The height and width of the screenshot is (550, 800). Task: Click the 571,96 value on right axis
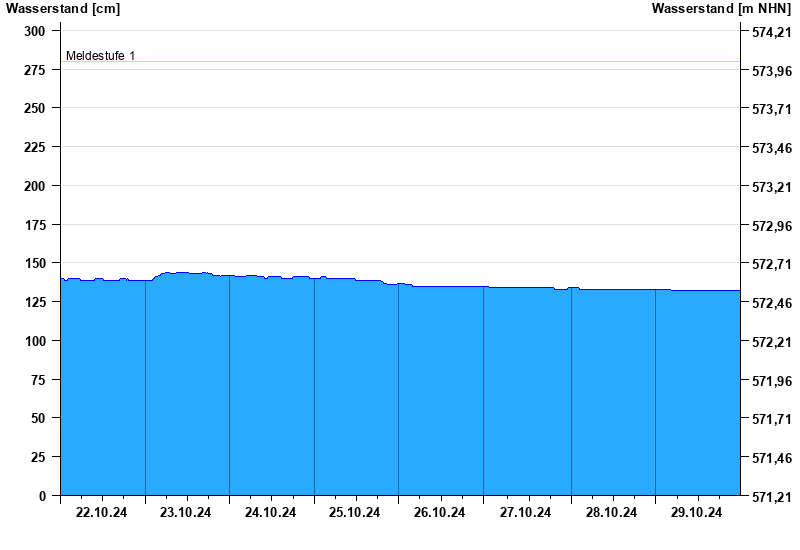[772, 381]
